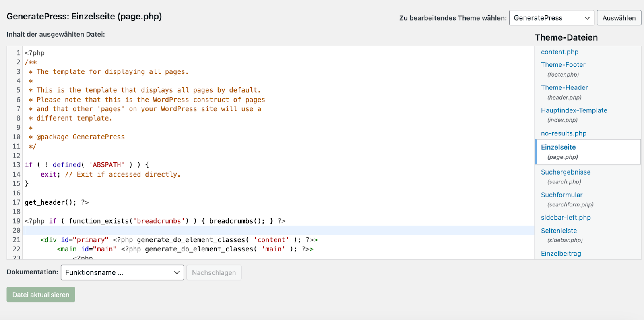
Task: Click the Theme-Dateien heading
Action: tap(566, 37)
